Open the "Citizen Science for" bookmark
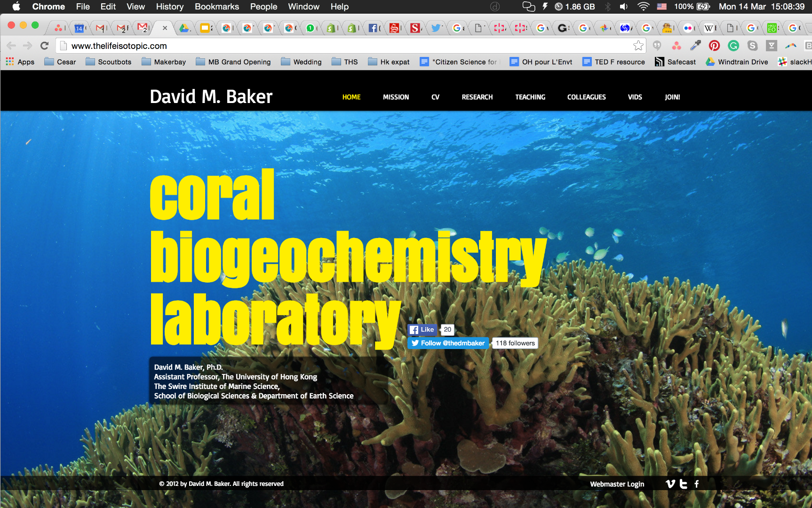The width and height of the screenshot is (812, 508). (459, 62)
